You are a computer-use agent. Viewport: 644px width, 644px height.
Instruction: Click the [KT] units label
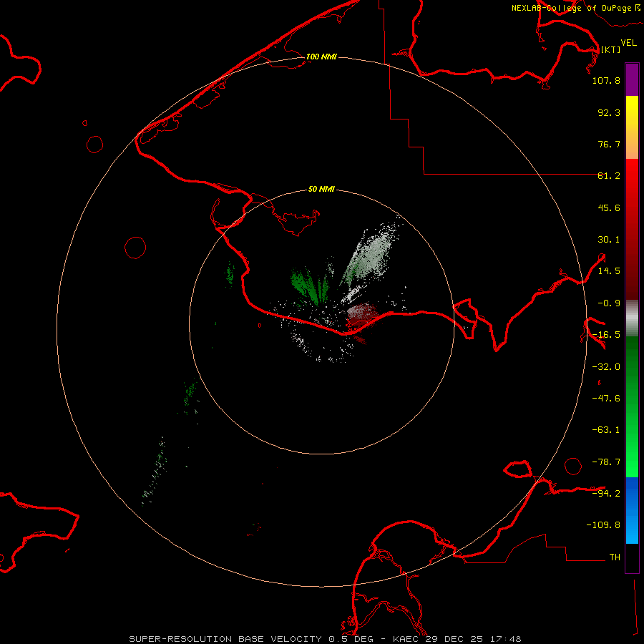(x=610, y=49)
